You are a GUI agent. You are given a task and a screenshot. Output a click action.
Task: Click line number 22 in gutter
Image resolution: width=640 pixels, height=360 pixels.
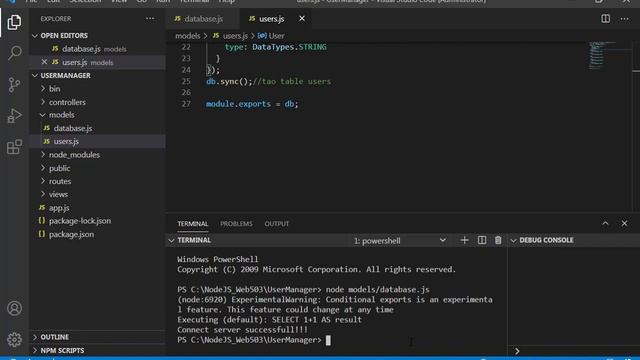tap(186, 47)
